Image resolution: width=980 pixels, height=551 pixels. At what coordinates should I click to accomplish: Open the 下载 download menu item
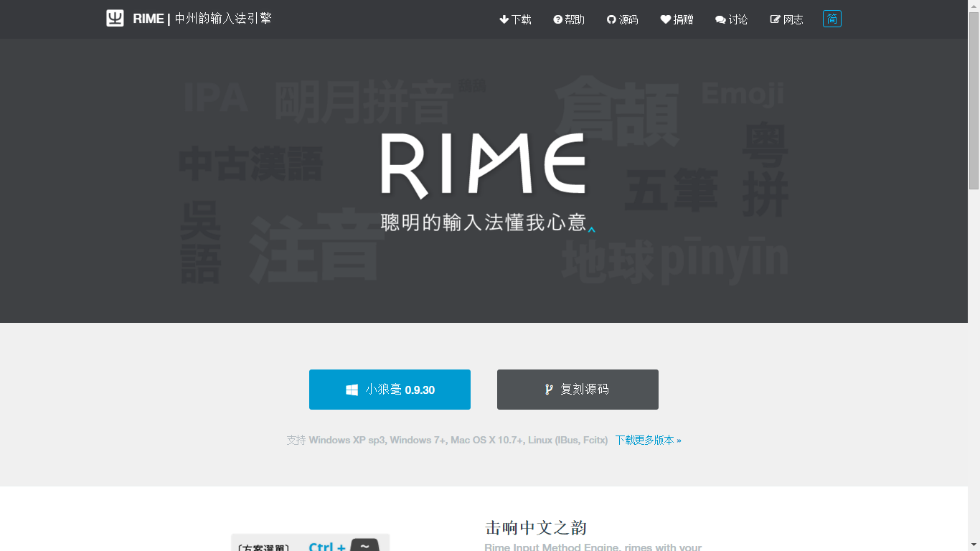click(x=515, y=19)
